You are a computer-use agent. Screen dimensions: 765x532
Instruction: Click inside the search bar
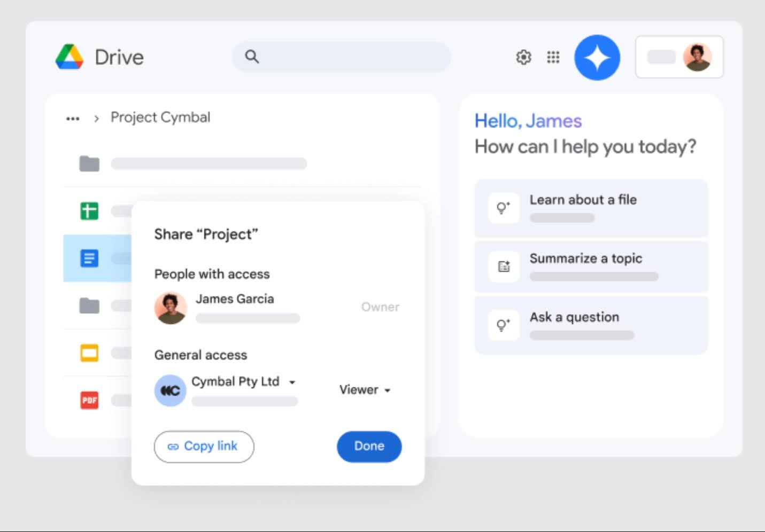341,57
